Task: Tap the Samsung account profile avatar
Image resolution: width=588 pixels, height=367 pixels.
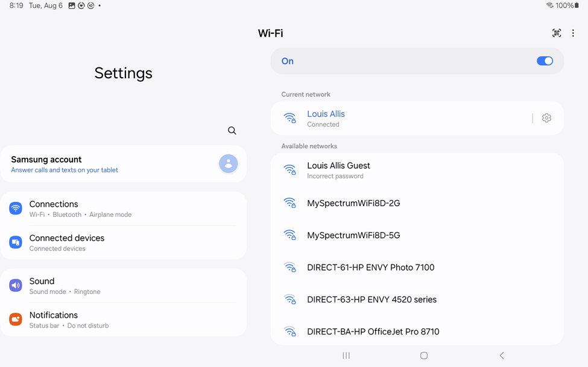Action: (x=228, y=164)
